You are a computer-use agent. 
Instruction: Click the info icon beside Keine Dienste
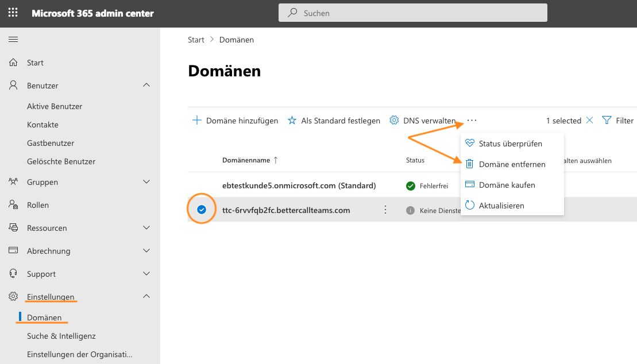pyautogui.click(x=410, y=211)
